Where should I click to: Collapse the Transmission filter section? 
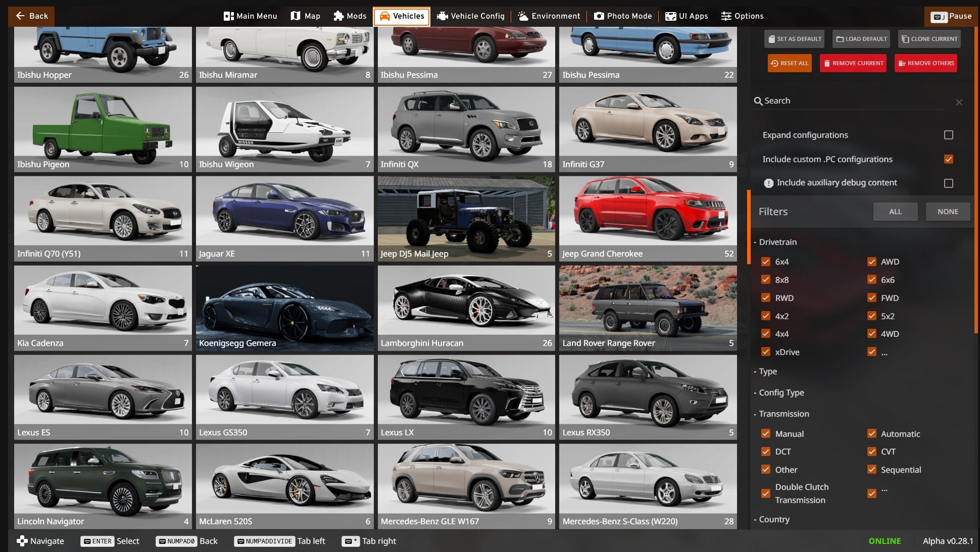coord(783,414)
